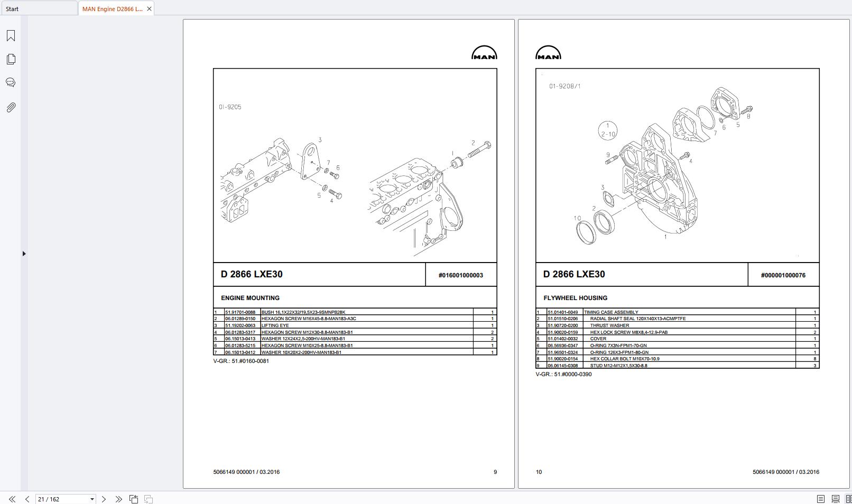Click the COVER part row
Screen dimensions: 852x504
[x=677, y=339]
